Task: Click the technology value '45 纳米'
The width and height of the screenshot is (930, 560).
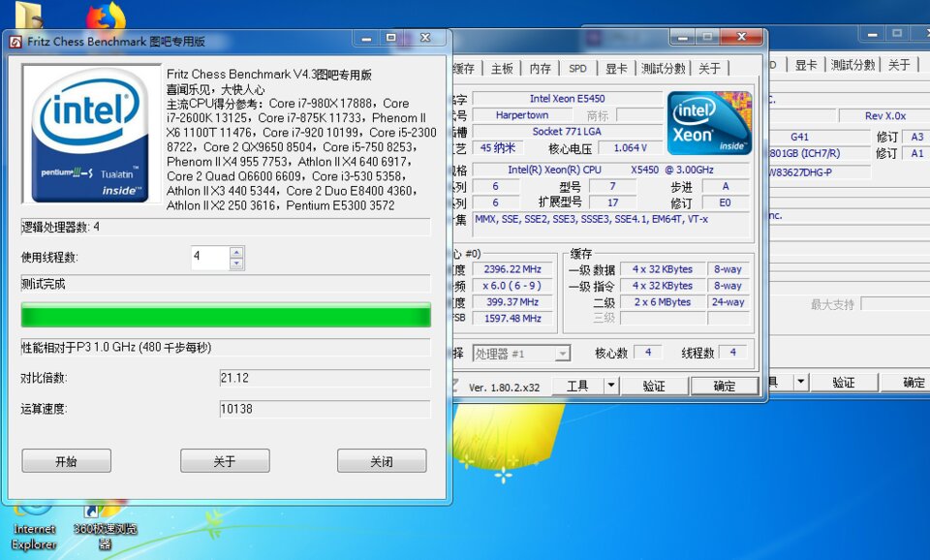Action: (x=498, y=147)
